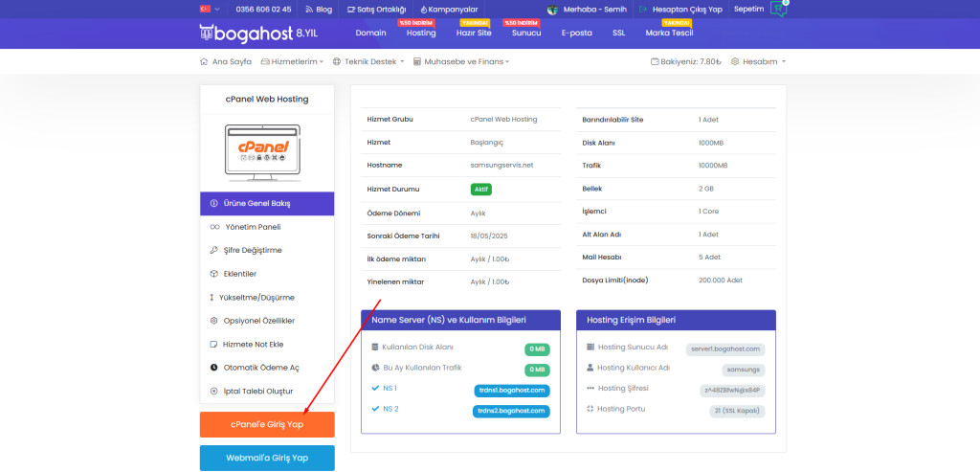Click the pie chart icon beside Trafik
This screenshot has width=980, height=472.
(375, 368)
